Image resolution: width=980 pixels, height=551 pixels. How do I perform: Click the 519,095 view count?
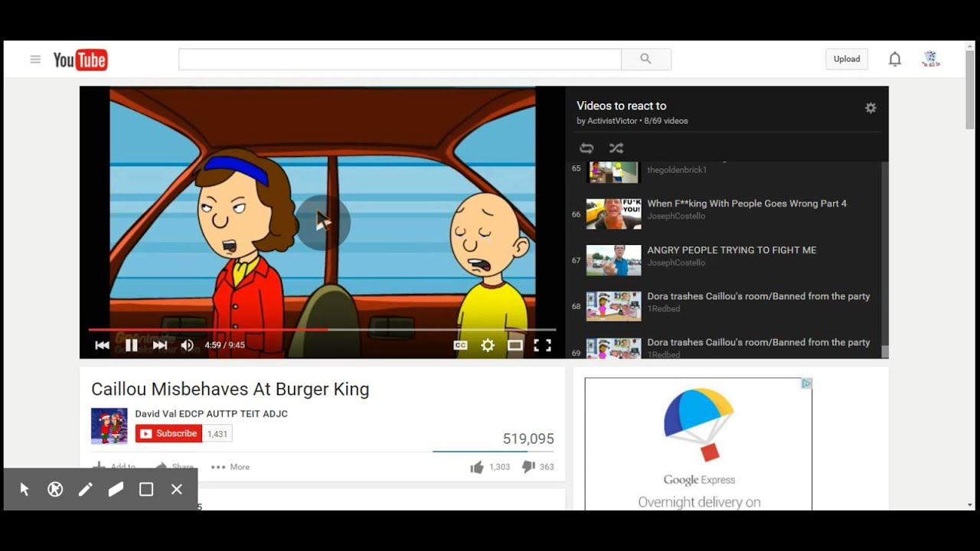(x=528, y=439)
